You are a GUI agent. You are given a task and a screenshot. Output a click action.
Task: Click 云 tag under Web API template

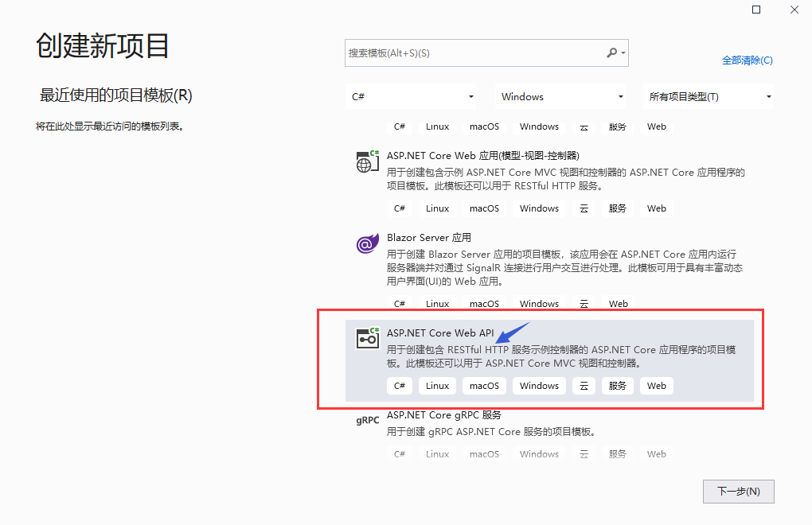point(584,386)
